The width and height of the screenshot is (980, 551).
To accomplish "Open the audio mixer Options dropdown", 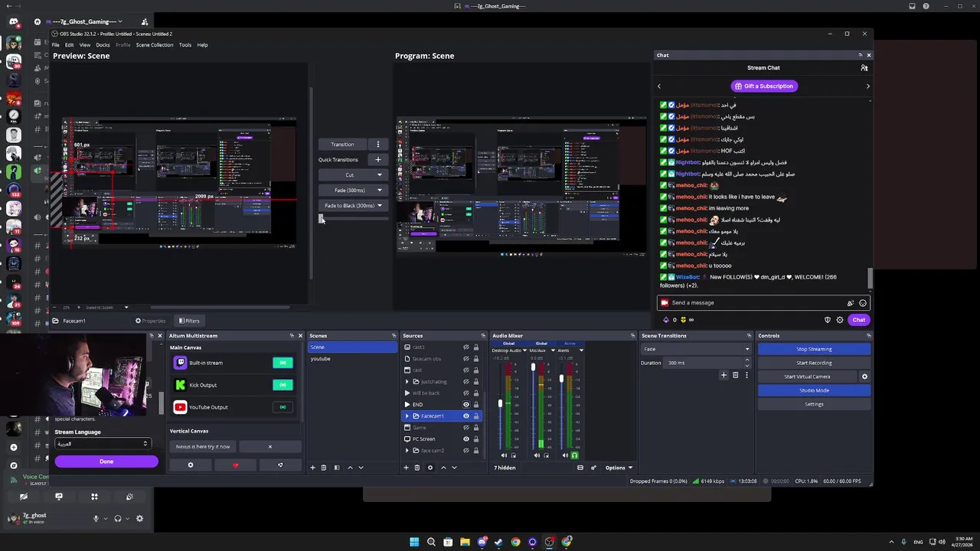I will [619, 468].
